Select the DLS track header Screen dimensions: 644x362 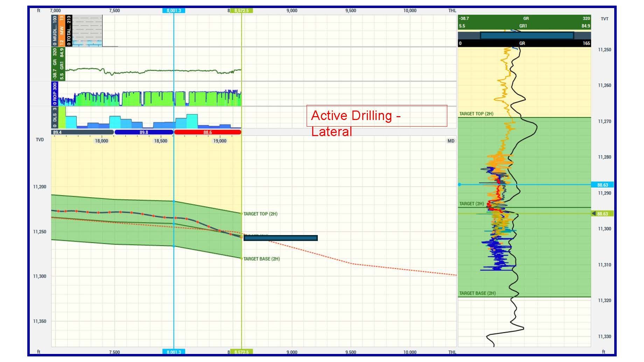[x=55, y=117]
